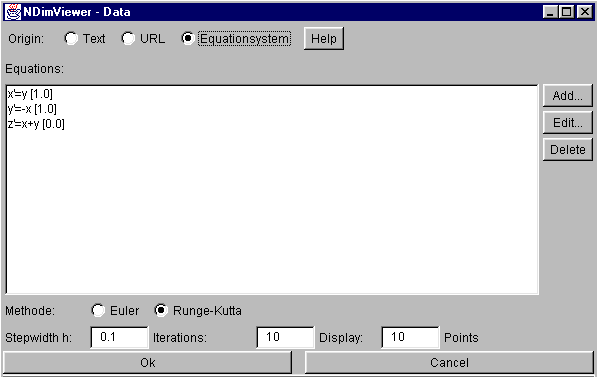Click Add... to create an equation
This screenshot has height=377, width=597.
click(567, 96)
